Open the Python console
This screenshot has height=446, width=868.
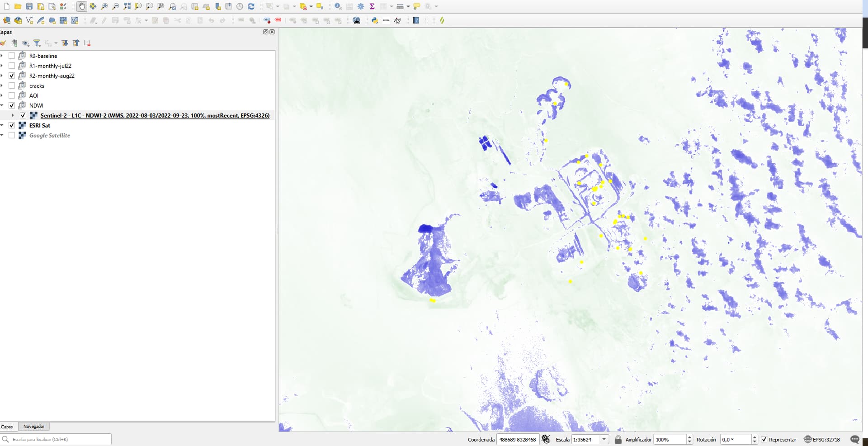[x=374, y=20]
